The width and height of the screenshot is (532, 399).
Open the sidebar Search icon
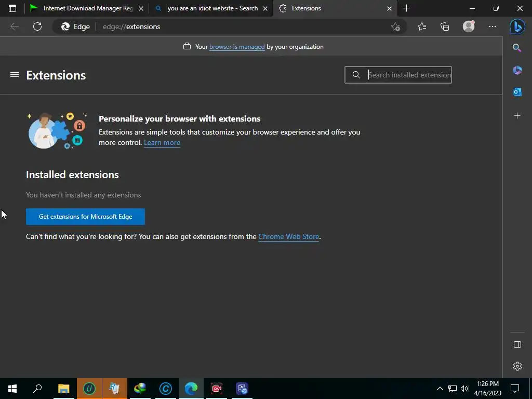point(517,48)
